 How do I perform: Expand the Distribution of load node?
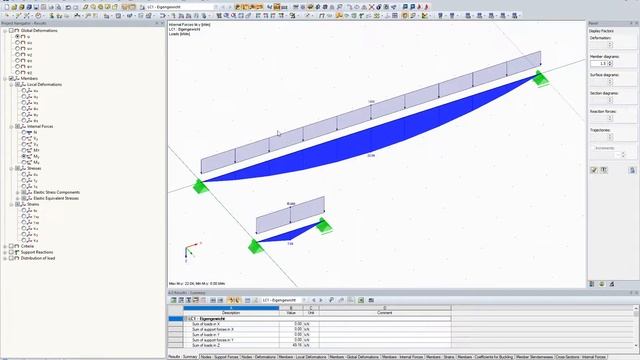coord(5,258)
